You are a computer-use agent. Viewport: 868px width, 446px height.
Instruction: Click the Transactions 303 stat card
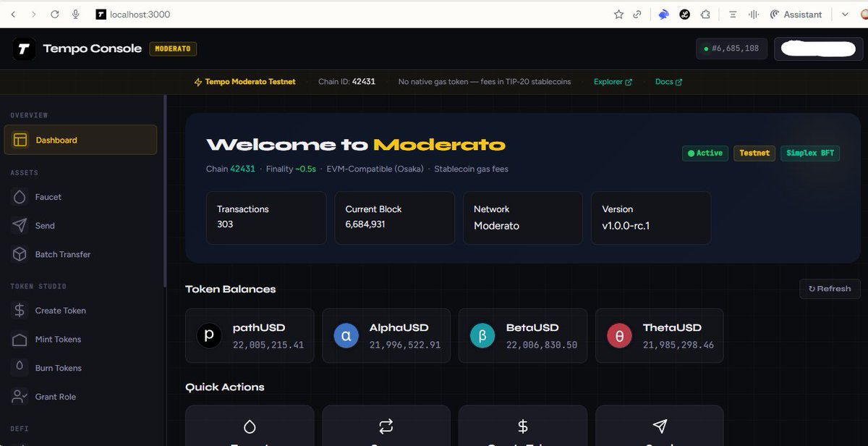pos(266,218)
